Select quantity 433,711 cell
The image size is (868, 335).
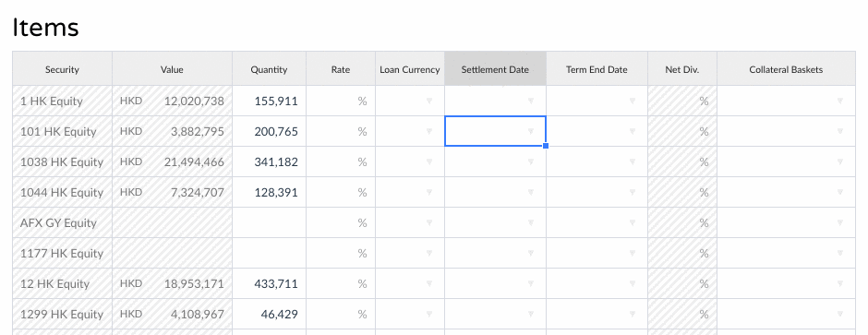pyautogui.click(x=269, y=283)
